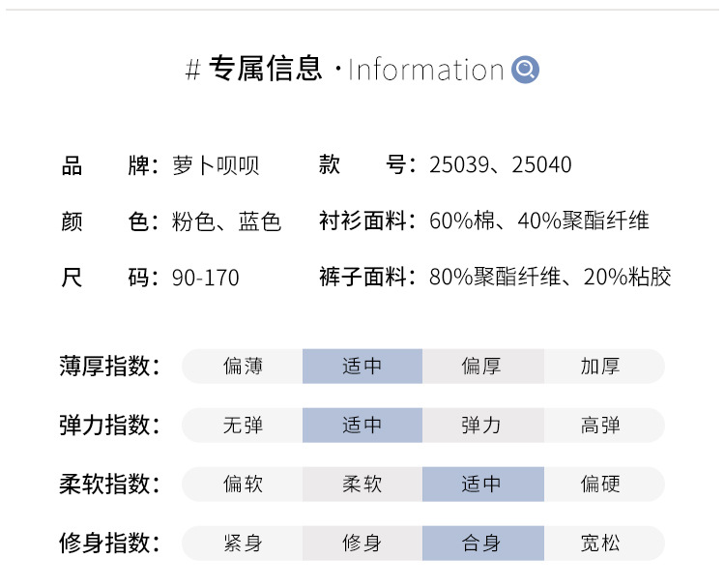Pick the 宽松 fit option

(x=600, y=544)
